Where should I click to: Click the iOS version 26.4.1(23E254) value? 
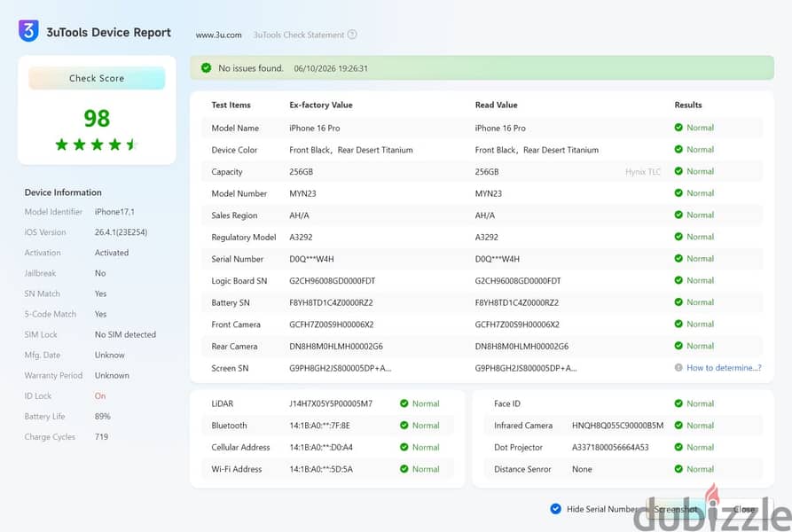click(122, 232)
